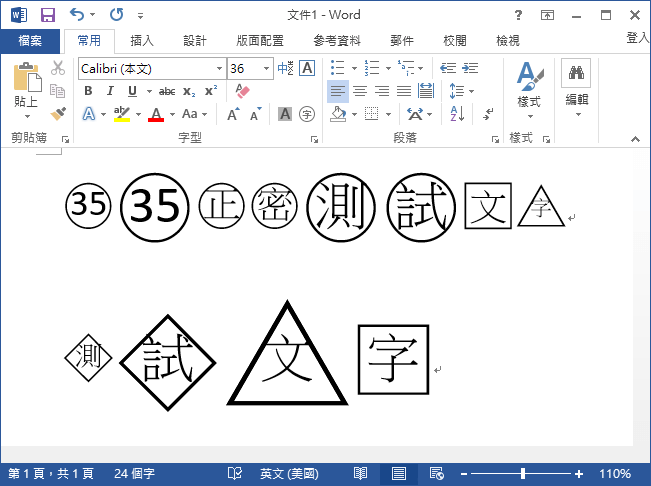Apply red font color

[156, 114]
